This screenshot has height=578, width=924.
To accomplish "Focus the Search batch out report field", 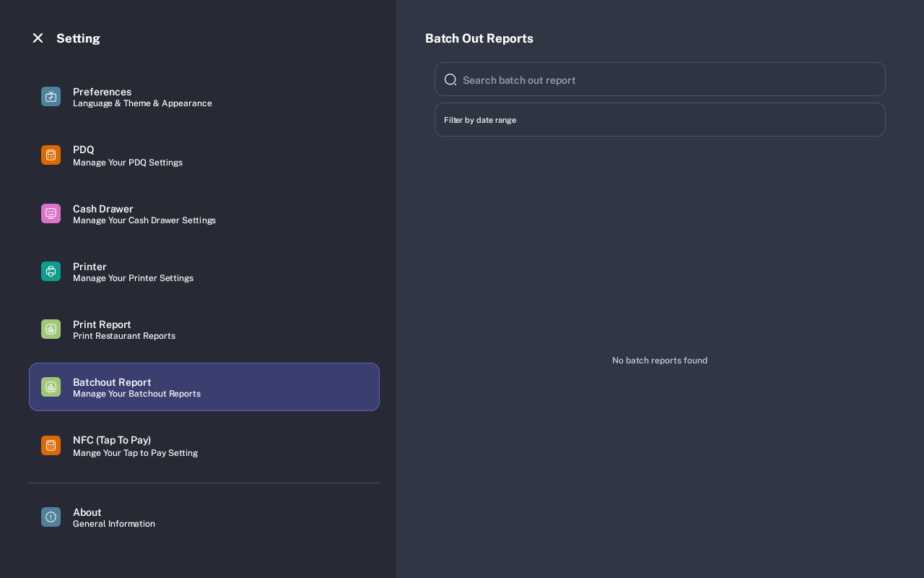I will [x=660, y=79].
